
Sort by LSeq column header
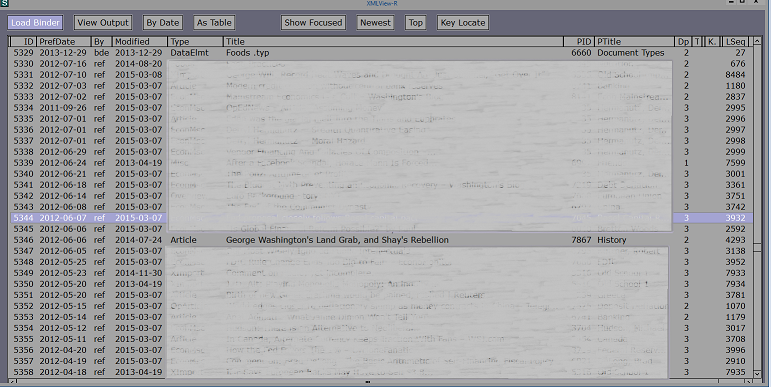(736, 42)
